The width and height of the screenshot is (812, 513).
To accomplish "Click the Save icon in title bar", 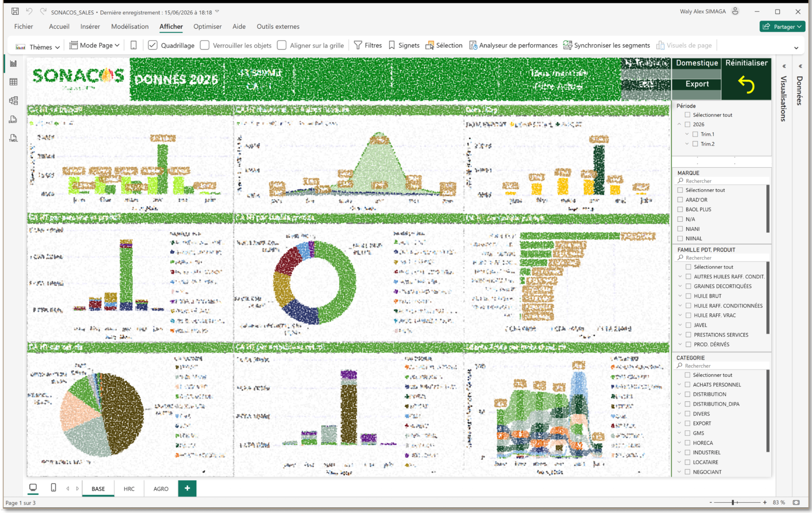I will [x=15, y=11].
